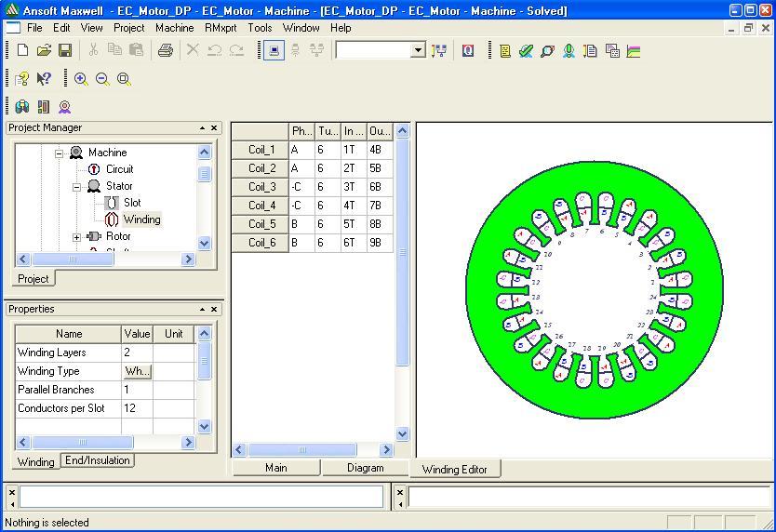The width and height of the screenshot is (776, 532).
Task: Collapse the Machine tree node
Action: pos(59,153)
